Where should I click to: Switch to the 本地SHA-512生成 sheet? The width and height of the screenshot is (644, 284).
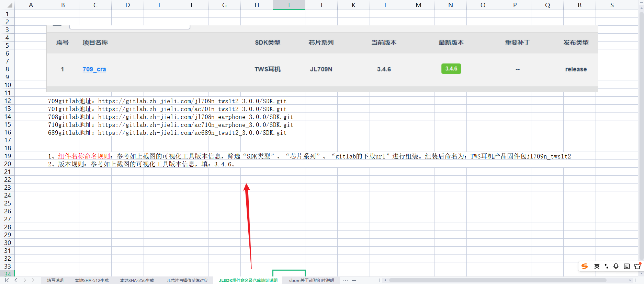pyautogui.click(x=92, y=280)
